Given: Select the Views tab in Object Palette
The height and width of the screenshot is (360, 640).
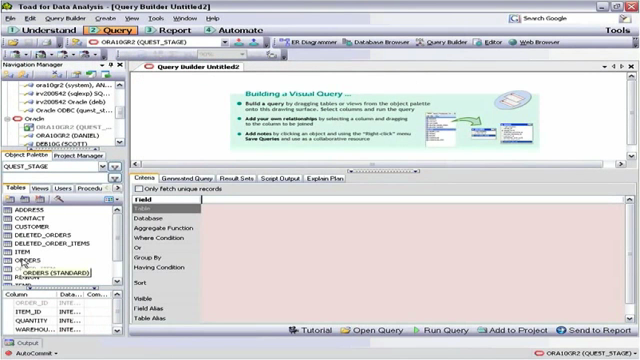Looking at the screenshot, I should 40,188.
